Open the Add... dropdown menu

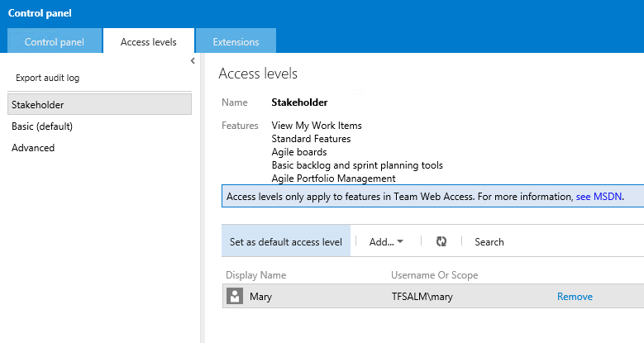pos(386,241)
